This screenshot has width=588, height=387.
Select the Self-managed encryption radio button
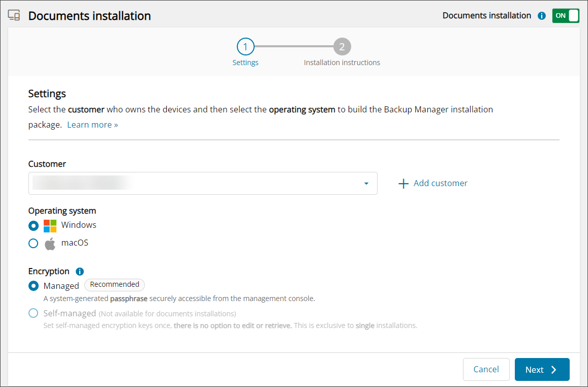(34, 313)
